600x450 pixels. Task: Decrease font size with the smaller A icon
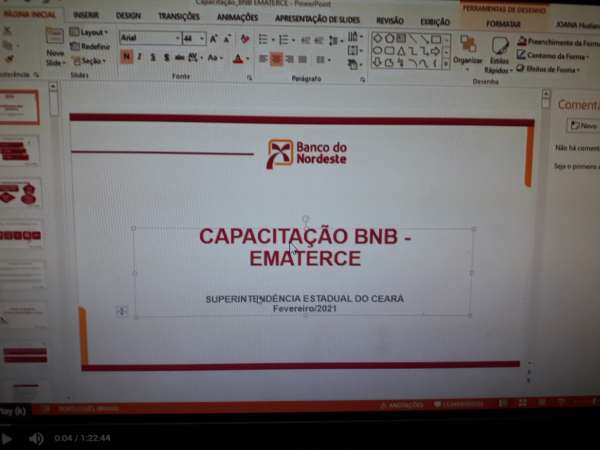pos(227,39)
